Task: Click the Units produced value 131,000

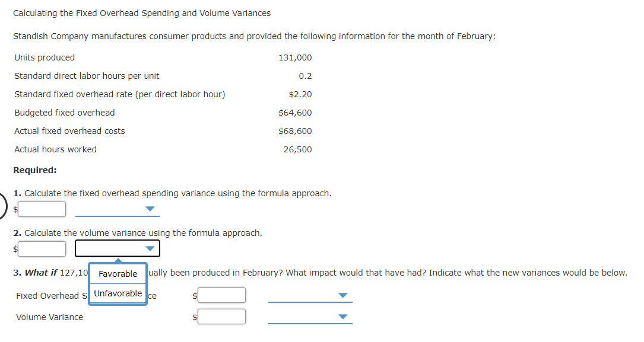Action: 295,57
